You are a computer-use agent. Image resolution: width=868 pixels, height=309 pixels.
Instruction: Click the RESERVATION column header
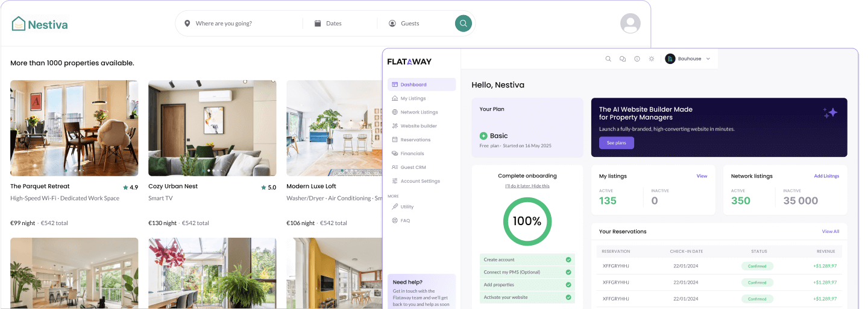(x=616, y=251)
